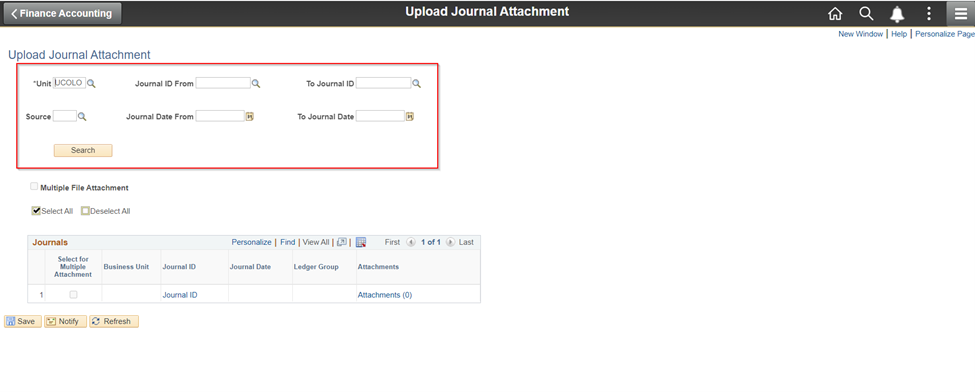Open the three-dot actions menu
The image size is (975, 392).
point(929,13)
